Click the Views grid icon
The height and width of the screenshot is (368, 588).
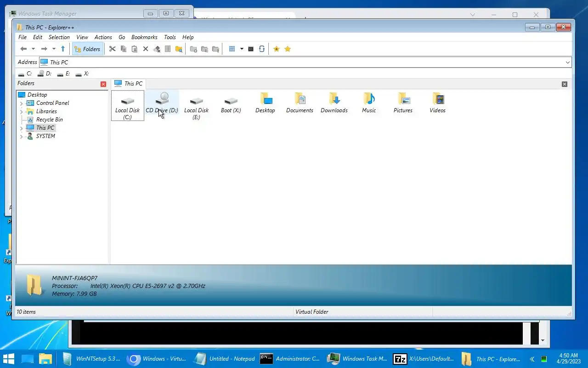point(232,49)
